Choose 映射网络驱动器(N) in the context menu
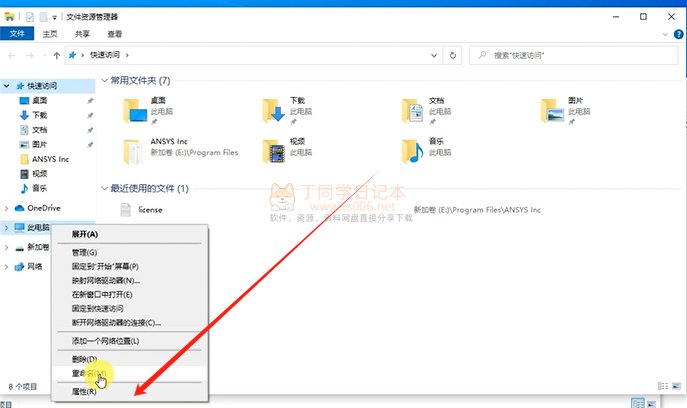Image resolution: width=687 pixels, height=408 pixels. click(x=130, y=280)
